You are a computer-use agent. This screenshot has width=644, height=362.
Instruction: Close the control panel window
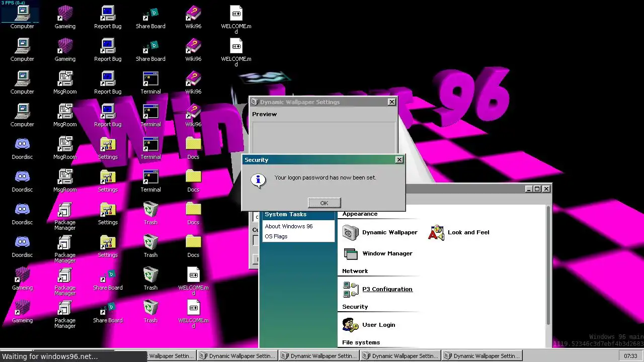pos(546,189)
